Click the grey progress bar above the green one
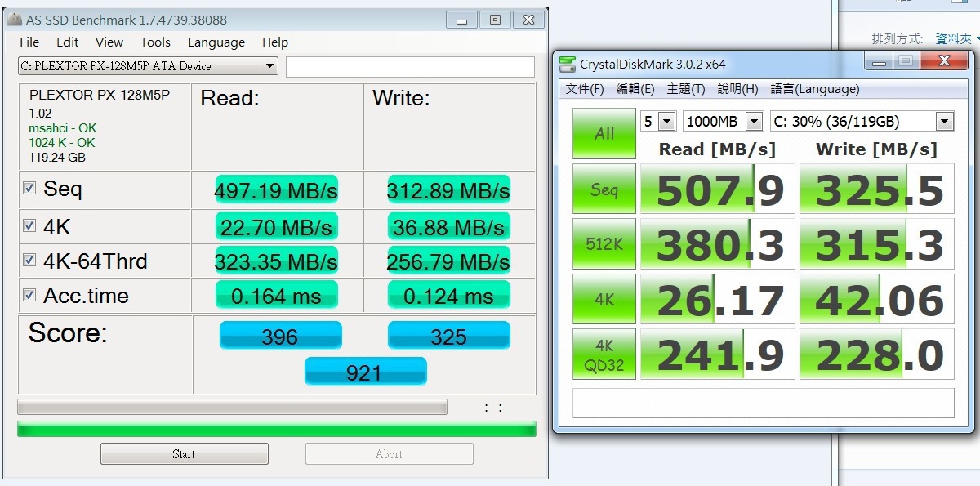 click(233, 407)
